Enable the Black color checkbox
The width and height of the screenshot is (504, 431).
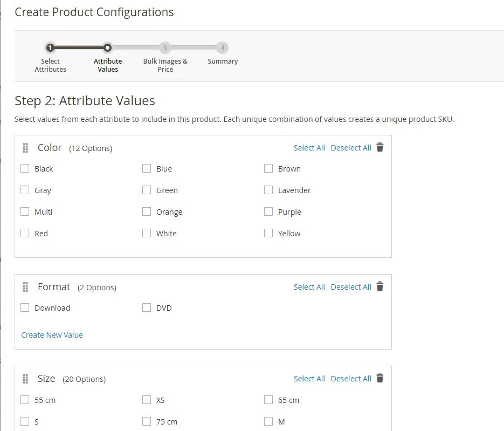point(24,168)
